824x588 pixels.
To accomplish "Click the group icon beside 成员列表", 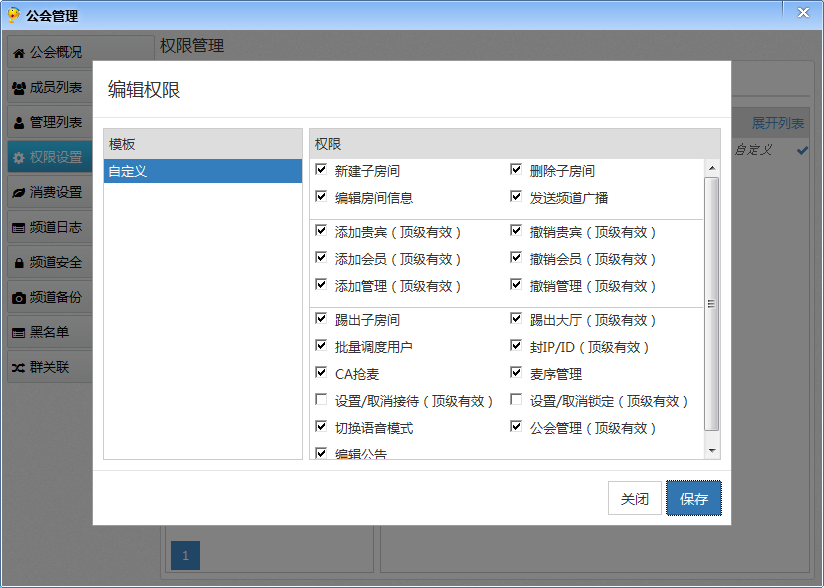I will pyautogui.click(x=19, y=88).
